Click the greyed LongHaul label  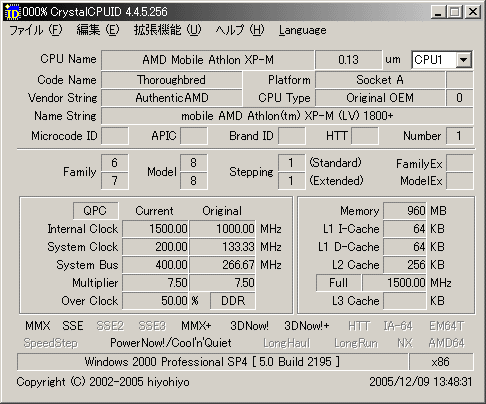(287, 343)
